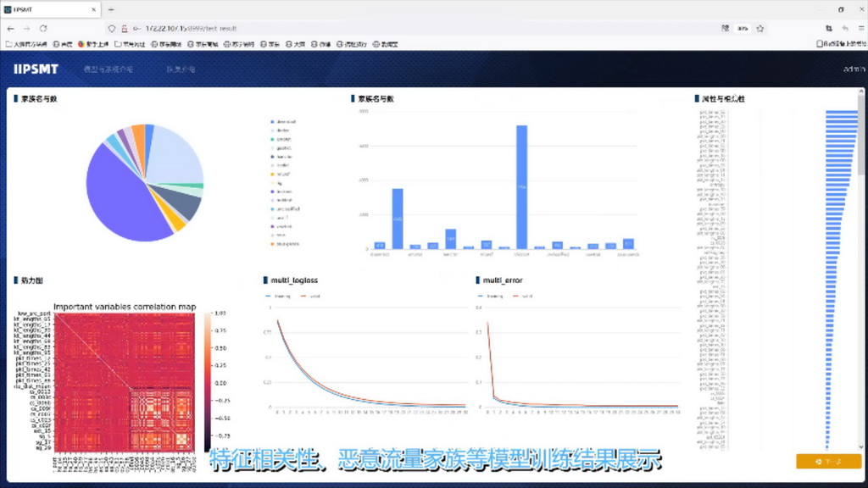
Task: Click the shield icon in address bar
Action: [112, 28]
